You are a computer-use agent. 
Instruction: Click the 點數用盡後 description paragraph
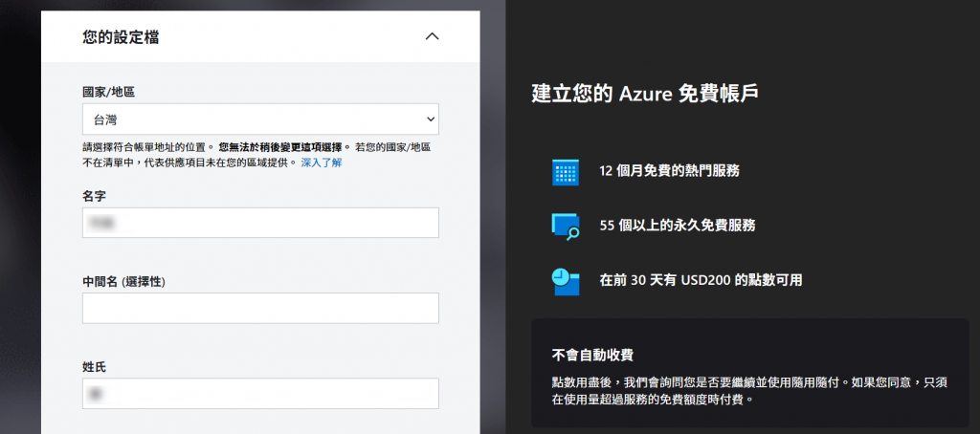[749, 390]
